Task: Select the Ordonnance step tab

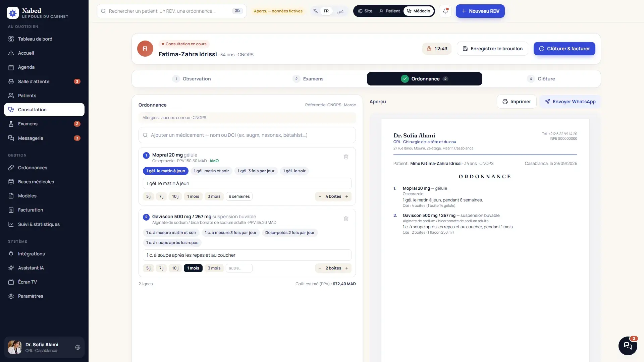Action: coord(425,79)
